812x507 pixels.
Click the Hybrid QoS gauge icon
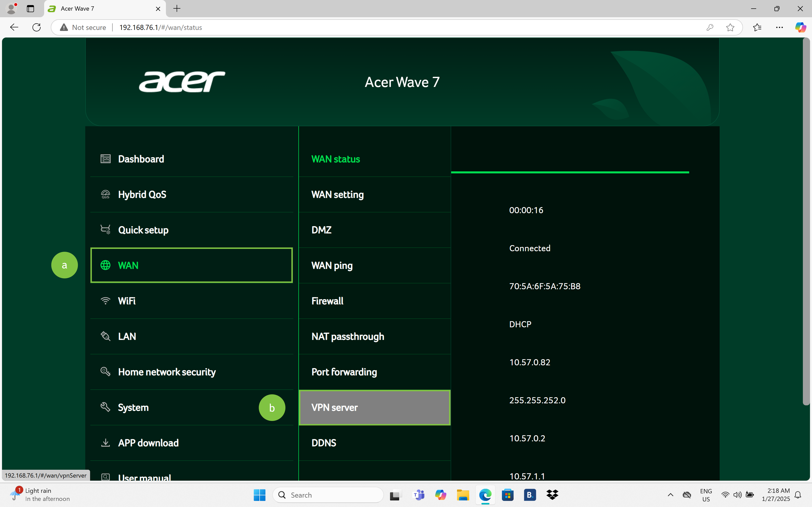pyautogui.click(x=105, y=194)
